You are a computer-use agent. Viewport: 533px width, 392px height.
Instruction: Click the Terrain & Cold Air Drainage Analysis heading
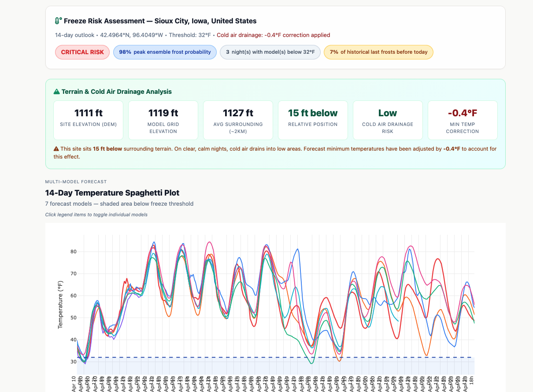point(116,92)
